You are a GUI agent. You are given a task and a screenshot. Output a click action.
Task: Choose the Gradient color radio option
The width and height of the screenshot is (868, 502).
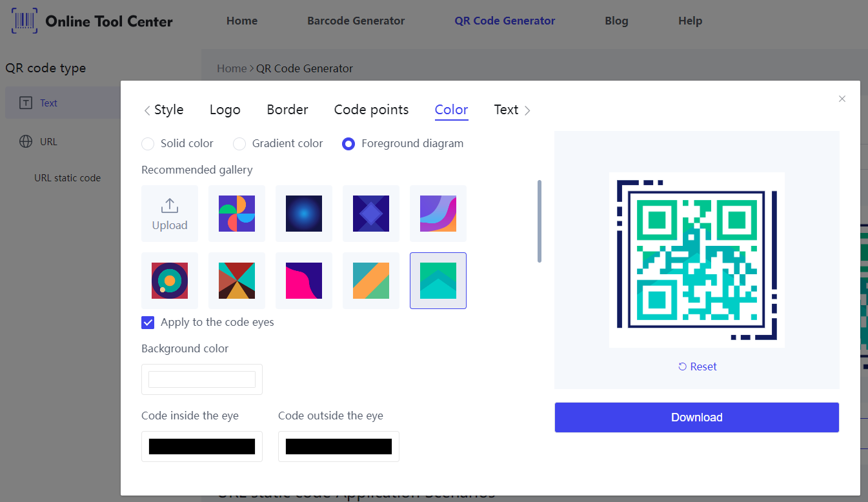click(x=239, y=144)
